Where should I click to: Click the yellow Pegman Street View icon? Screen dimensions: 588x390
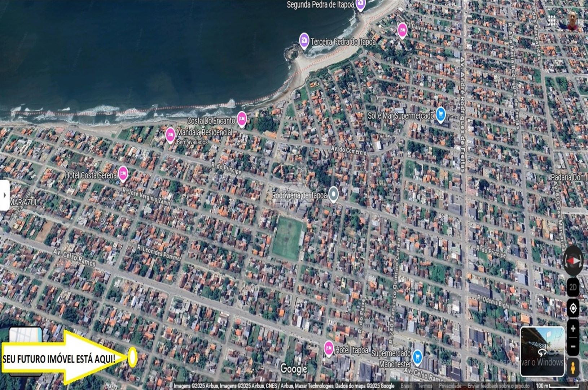[573, 368]
